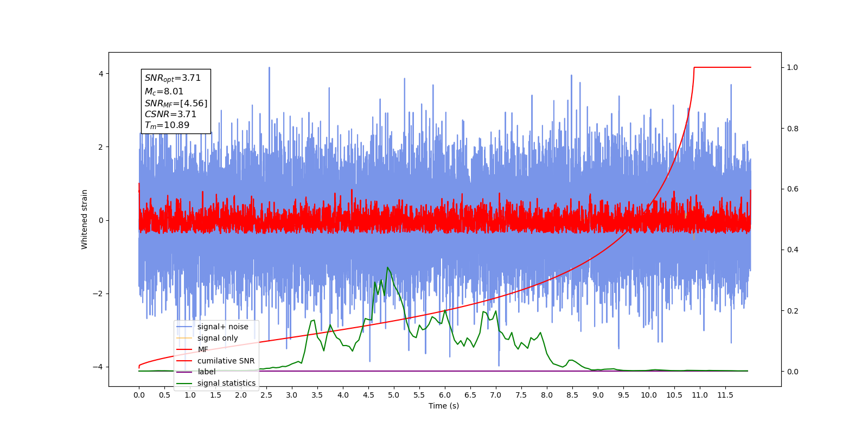Click the 'Whitened strain' y-axis label
Image resolution: width=868 pixels, height=434 pixels.
[x=85, y=219]
